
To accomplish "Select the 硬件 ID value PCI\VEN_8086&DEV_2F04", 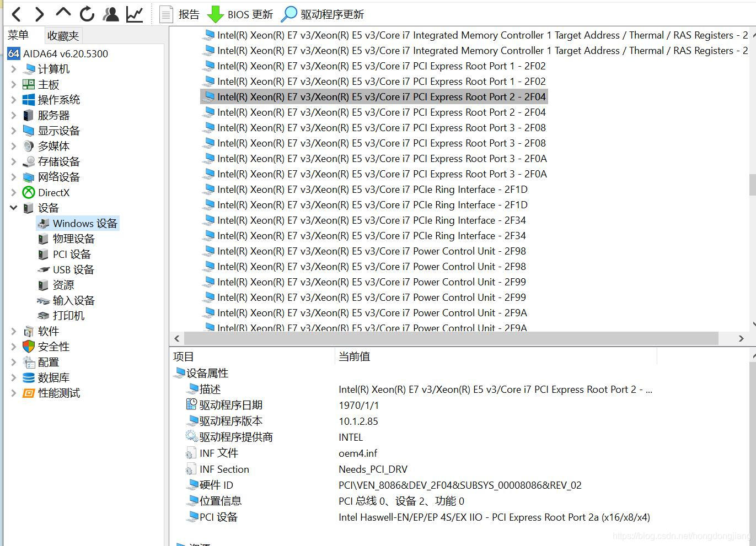I will tap(460, 485).
